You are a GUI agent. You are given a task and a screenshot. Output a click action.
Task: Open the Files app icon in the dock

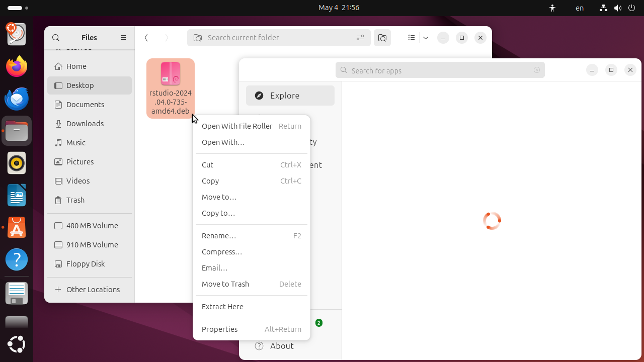pos(17,131)
